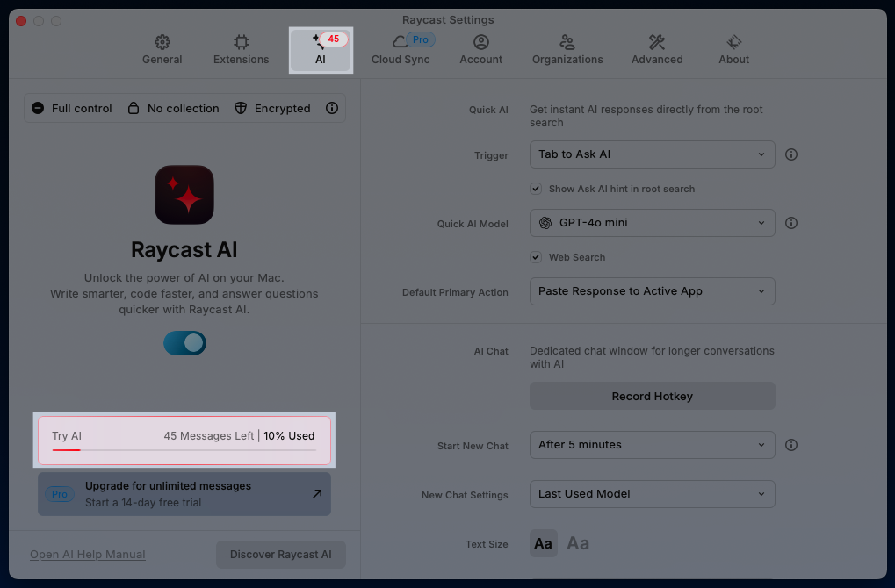Click the Full control minus icon

(38, 108)
